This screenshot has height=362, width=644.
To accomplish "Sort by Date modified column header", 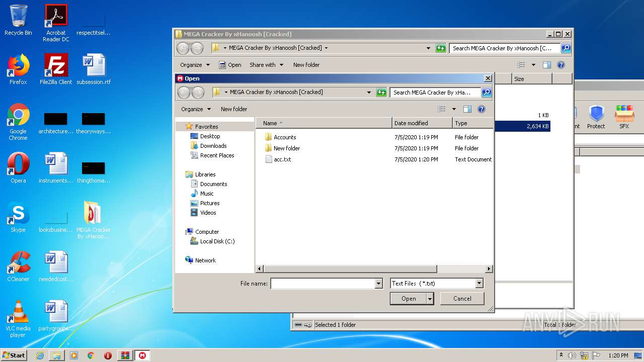I will pyautogui.click(x=422, y=123).
